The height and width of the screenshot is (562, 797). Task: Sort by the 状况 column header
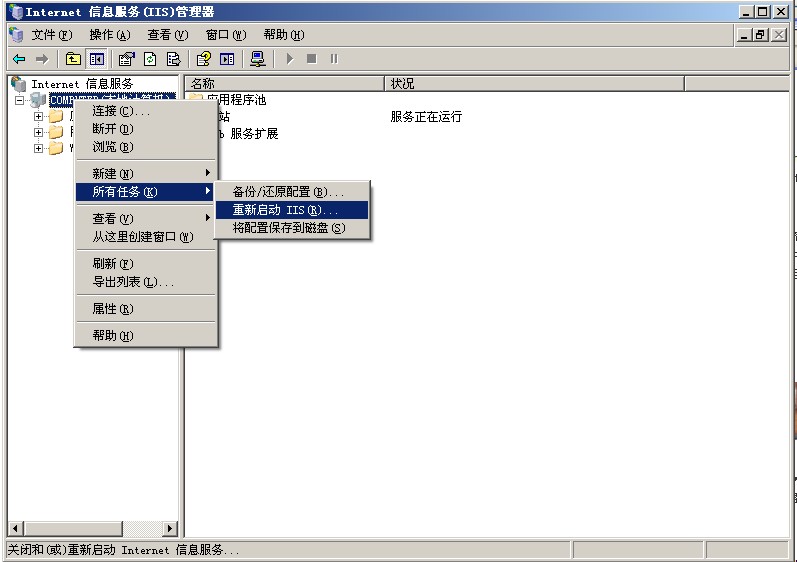pos(535,83)
